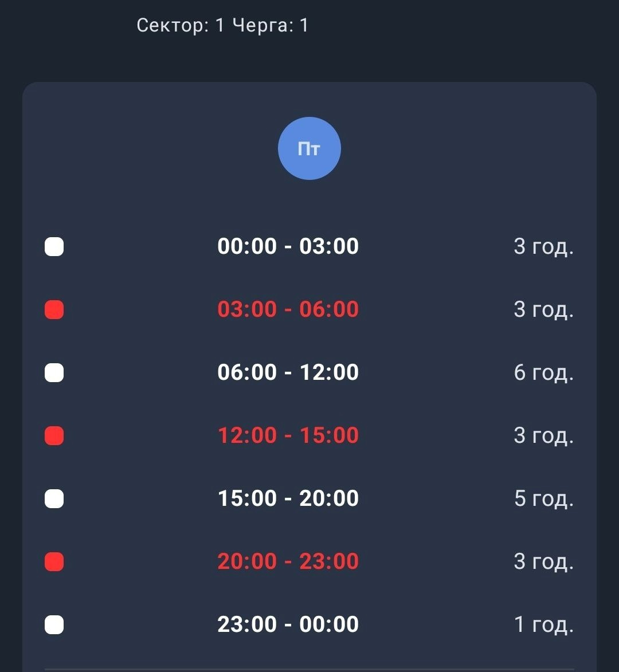
Task: Click the red indicator beside 12:00 - 15:00
Action: click(x=54, y=435)
